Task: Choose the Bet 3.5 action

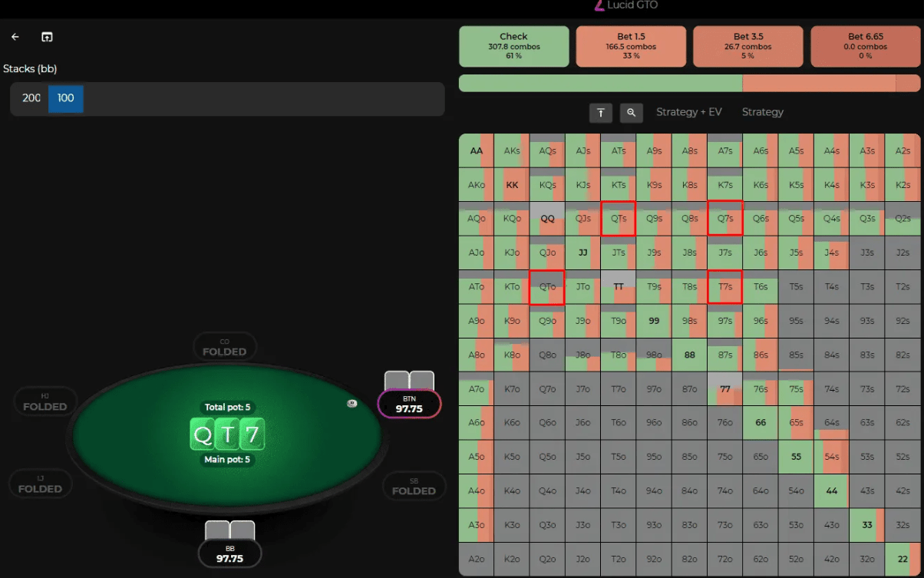Action: click(x=747, y=46)
